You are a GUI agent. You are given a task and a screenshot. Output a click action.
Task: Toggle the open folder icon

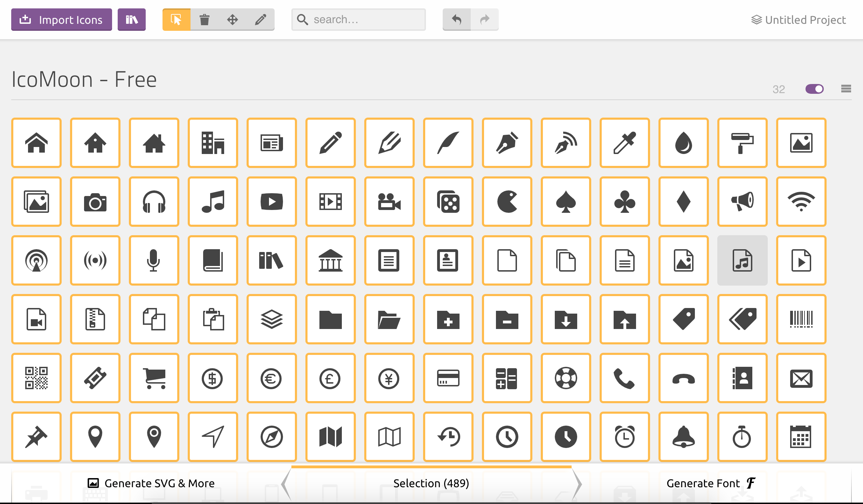point(389,319)
